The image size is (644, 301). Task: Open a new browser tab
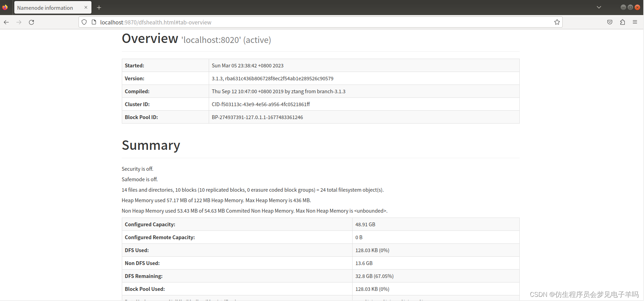pyautogui.click(x=99, y=7)
